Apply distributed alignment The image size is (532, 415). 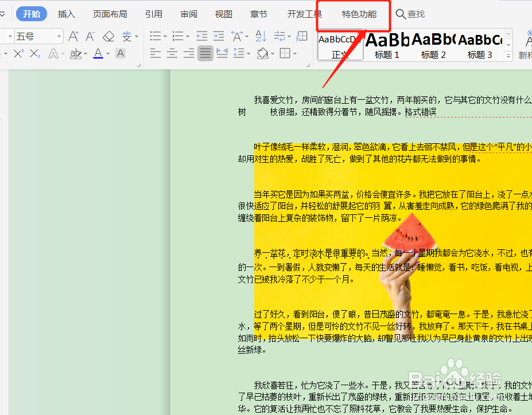[x=222, y=53]
